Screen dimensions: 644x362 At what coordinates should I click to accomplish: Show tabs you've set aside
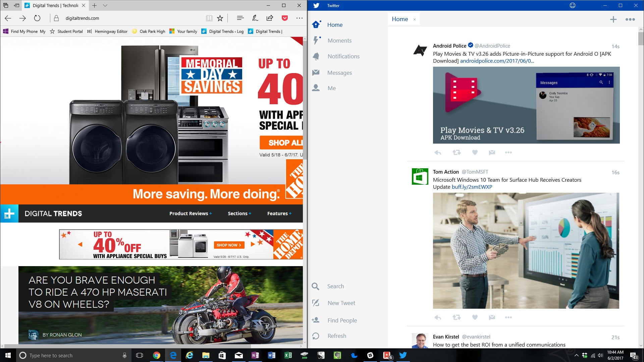6,5
